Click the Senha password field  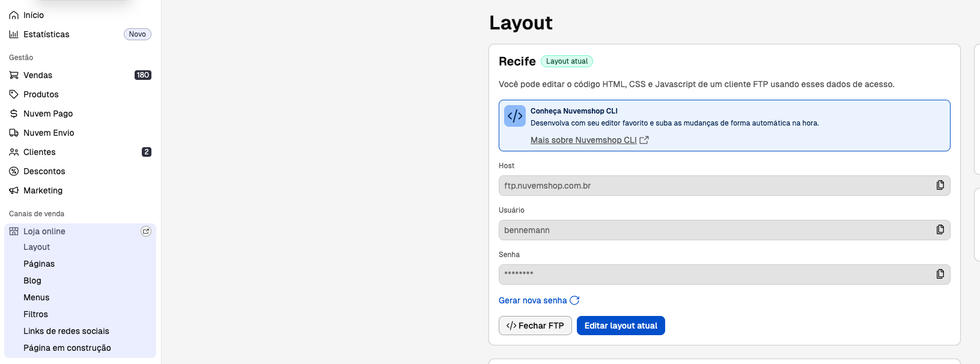(724, 275)
